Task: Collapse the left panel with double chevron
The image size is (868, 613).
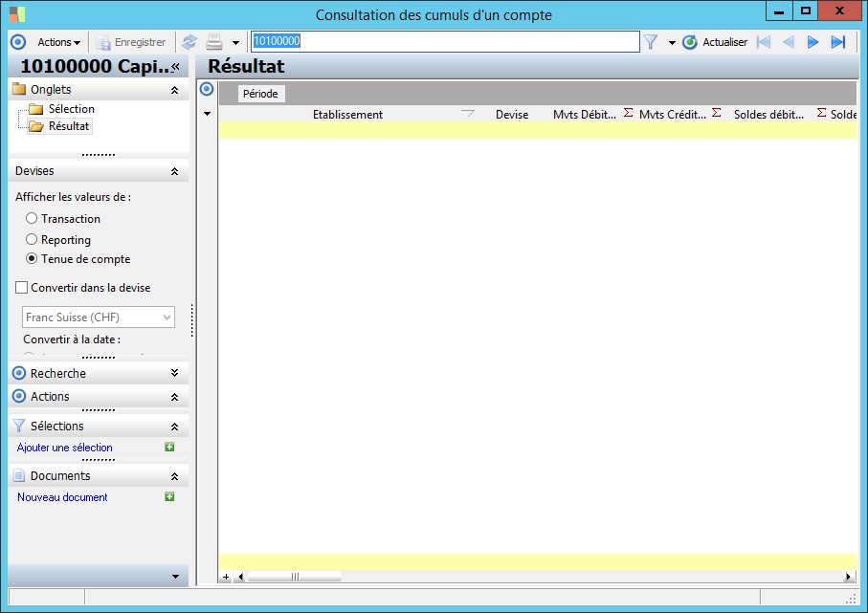Action: click(175, 67)
